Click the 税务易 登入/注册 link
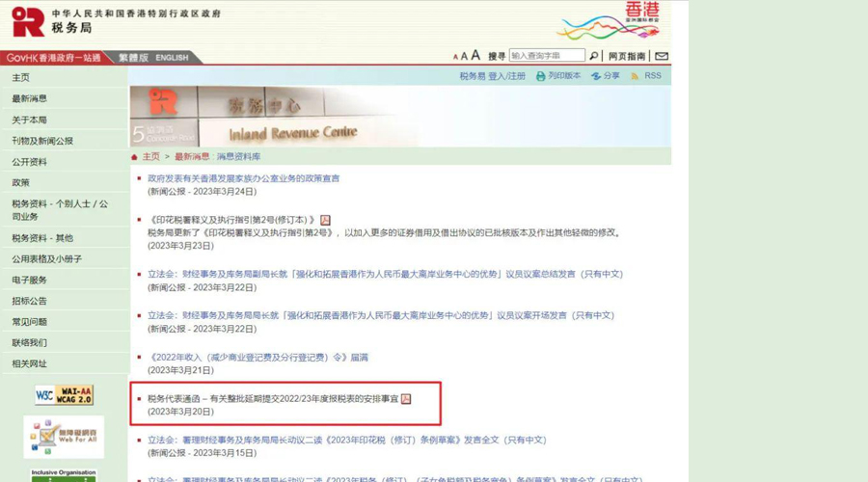The height and width of the screenshot is (482, 868). 492,76
